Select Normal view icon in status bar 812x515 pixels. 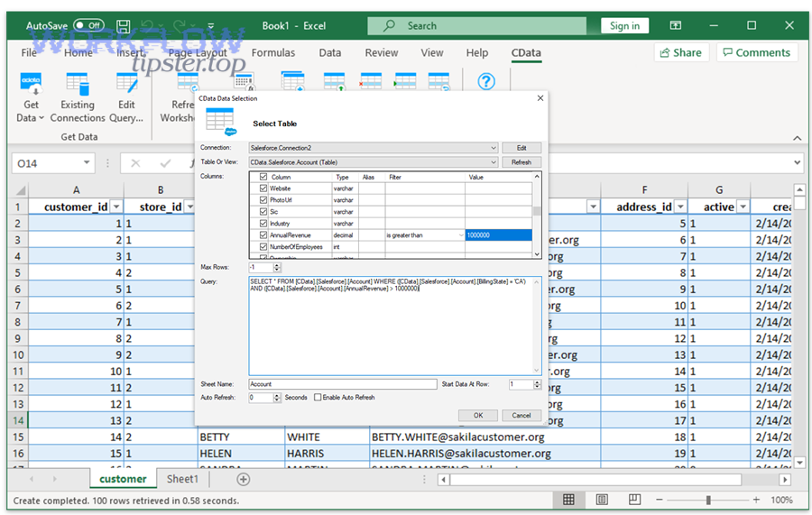click(x=568, y=500)
